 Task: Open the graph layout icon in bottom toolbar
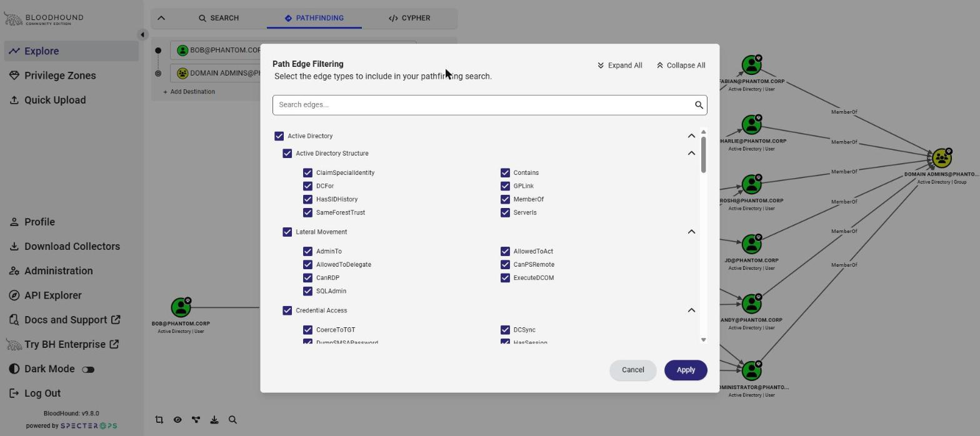coord(196,420)
